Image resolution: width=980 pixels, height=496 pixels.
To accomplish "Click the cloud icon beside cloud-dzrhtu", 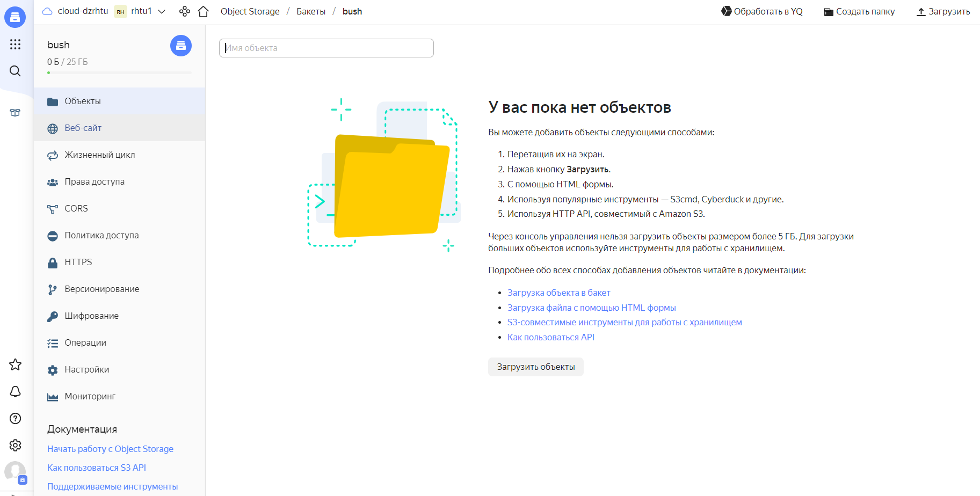I will (47, 11).
